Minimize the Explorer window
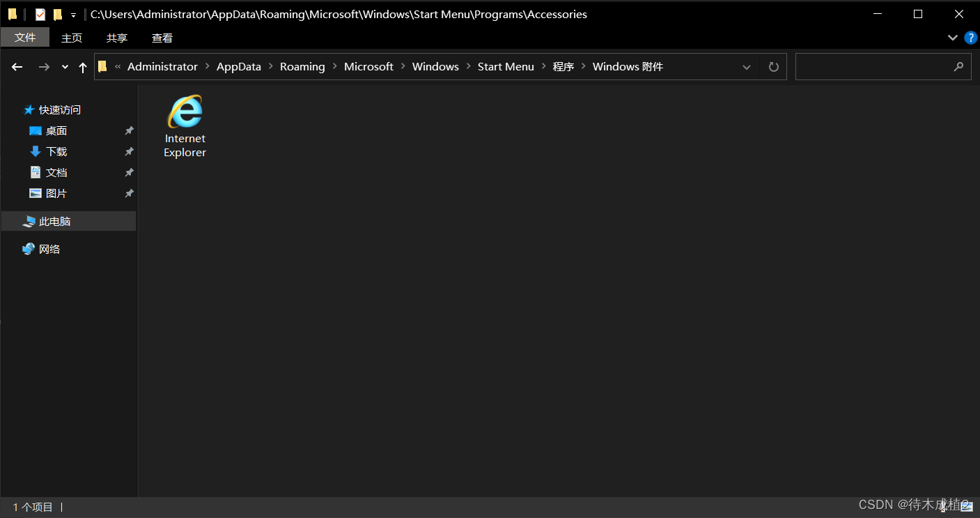 [x=878, y=14]
